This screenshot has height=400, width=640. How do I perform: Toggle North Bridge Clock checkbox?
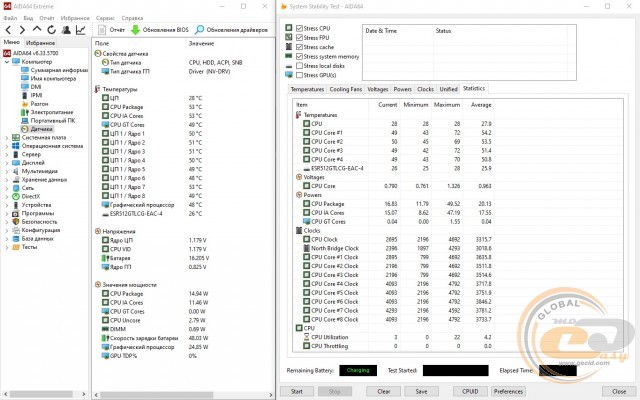[x=307, y=248]
